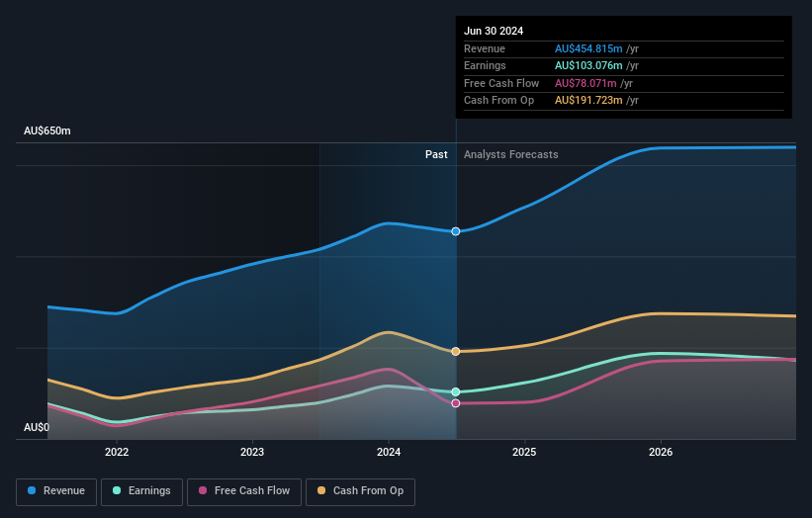The width and height of the screenshot is (812, 518).
Task: Click the Analysts Forecasts label
Action: point(510,154)
